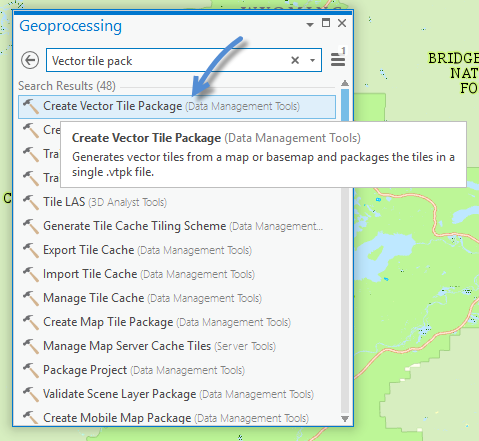Viewport: 479px width, 441px height.
Task: Open the search history dropdown arrow
Action: pyautogui.click(x=312, y=61)
